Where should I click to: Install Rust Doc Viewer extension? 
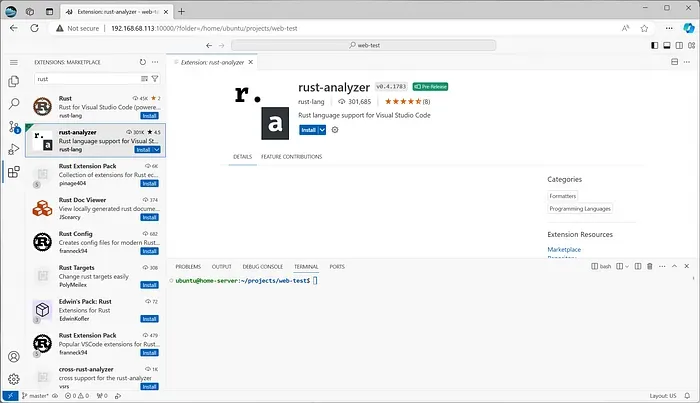[x=150, y=218]
